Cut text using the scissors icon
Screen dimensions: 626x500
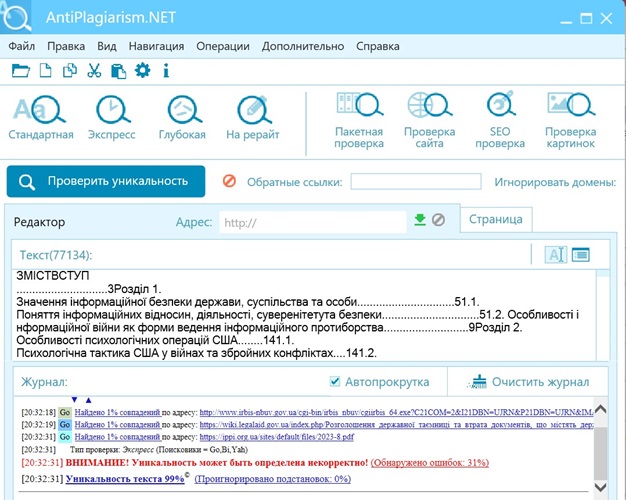(x=94, y=71)
